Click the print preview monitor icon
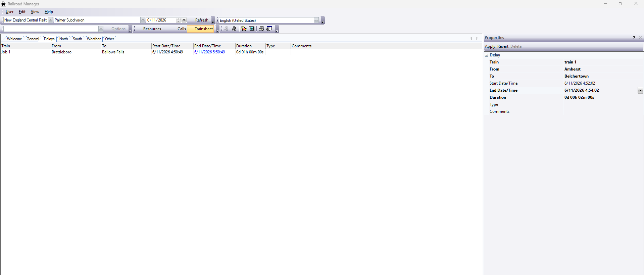This screenshot has width=644, height=275. 269,29
